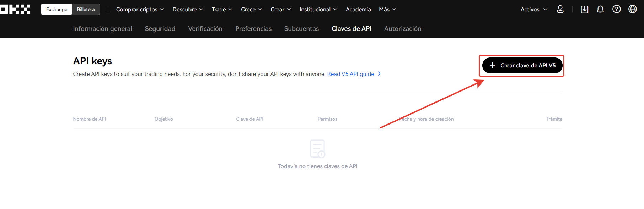Expand the Crece menu
The width and height of the screenshot is (644, 209).
(251, 10)
